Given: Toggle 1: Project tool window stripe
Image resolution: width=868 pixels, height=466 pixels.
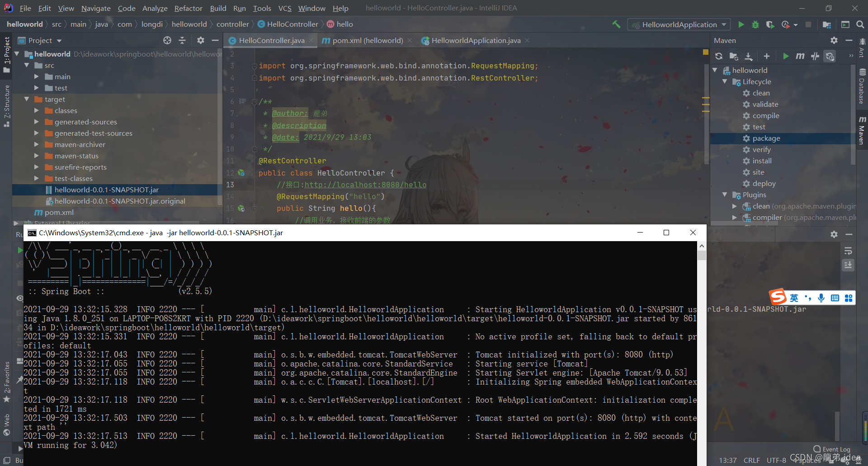Looking at the screenshot, I should (6, 55).
